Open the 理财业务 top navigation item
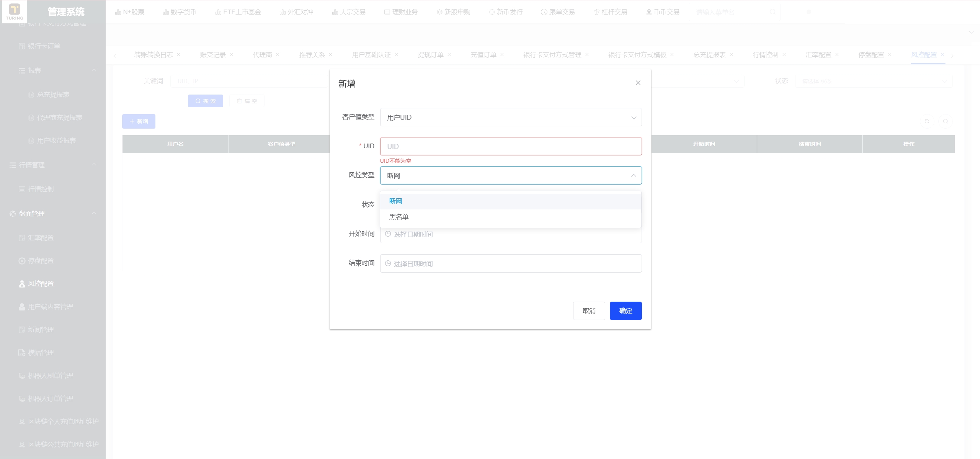Viewport: 980px width, 459px height. tap(401, 12)
